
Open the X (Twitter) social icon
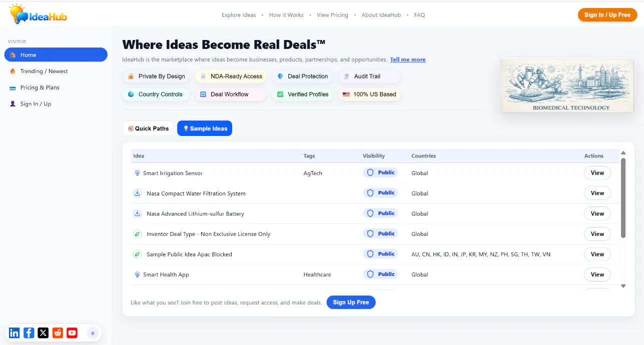(44, 332)
